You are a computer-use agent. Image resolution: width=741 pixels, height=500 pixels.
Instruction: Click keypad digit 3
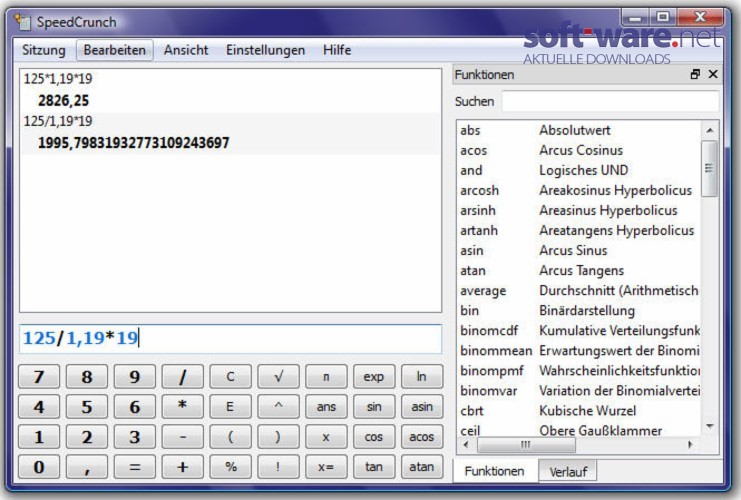[x=135, y=437]
